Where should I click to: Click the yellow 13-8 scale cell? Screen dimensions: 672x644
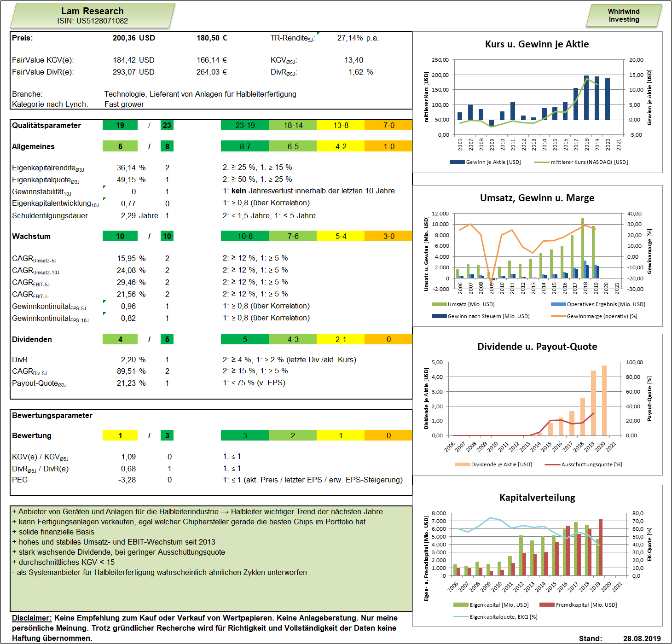(341, 125)
